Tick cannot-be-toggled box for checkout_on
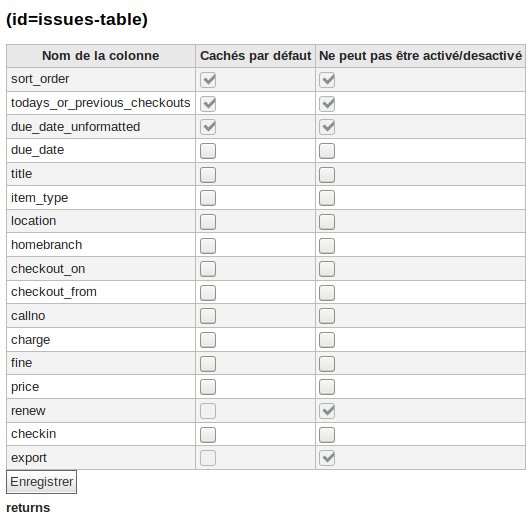Viewport: 531px width, 518px height. 327,269
